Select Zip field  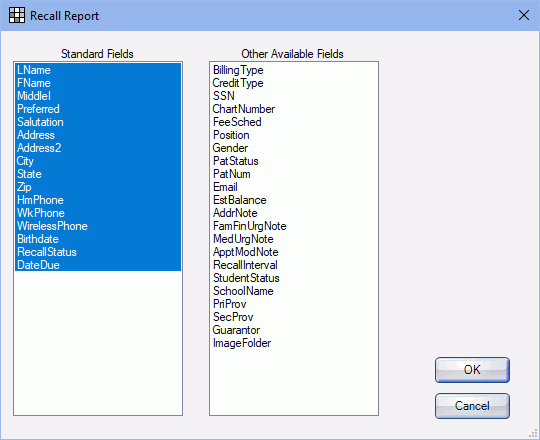[x=98, y=187]
